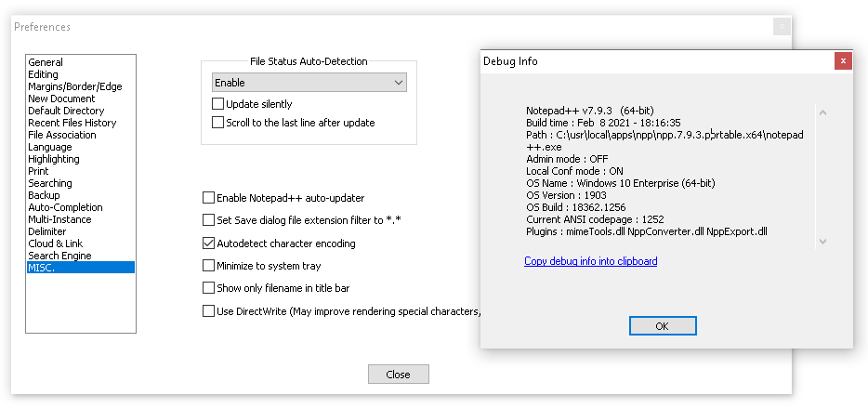The width and height of the screenshot is (868, 408).
Task: Click the OS Name Windows 10 Enterprise line
Action: (621, 183)
